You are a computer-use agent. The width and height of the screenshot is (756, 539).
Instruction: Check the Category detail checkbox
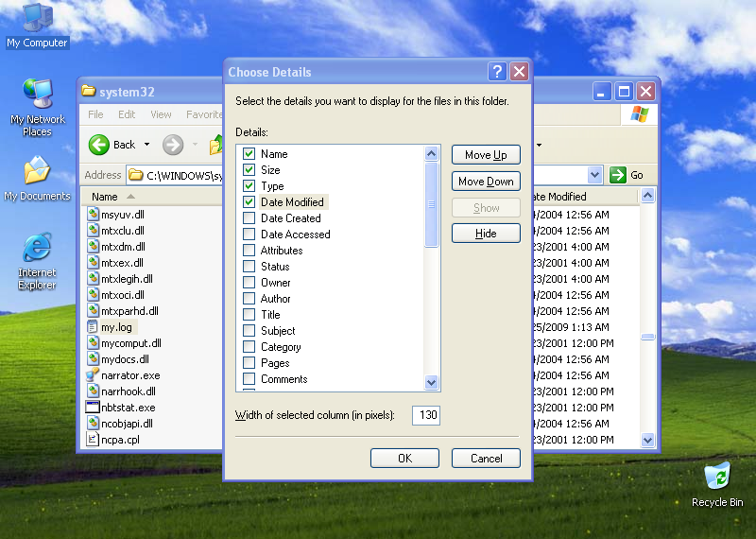click(249, 346)
